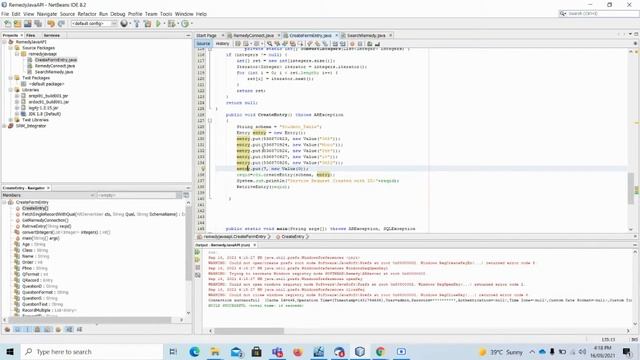Toggle Sort by Source in Navigator
Image resolution: width=640 pixels, height=360 pixels.
click(79, 329)
